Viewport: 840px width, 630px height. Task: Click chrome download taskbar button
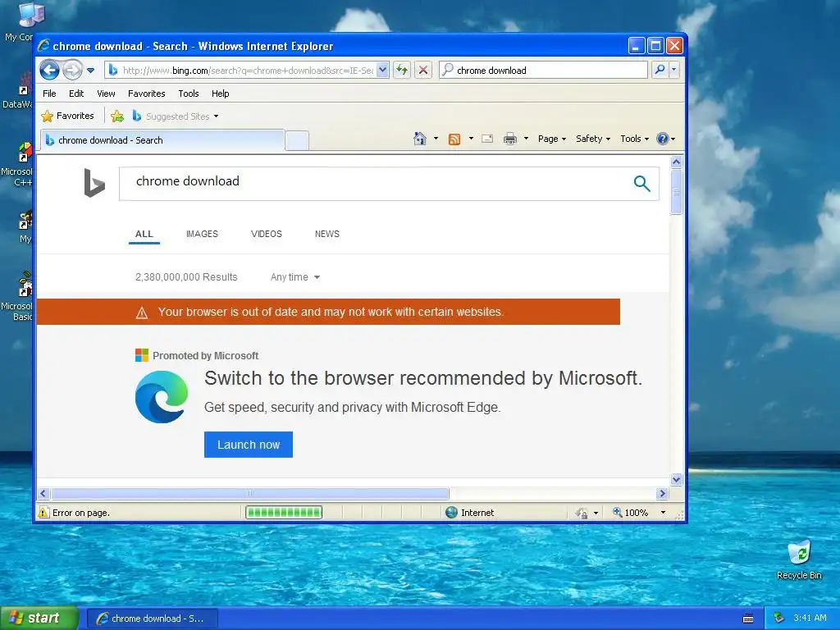tap(152, 619)
